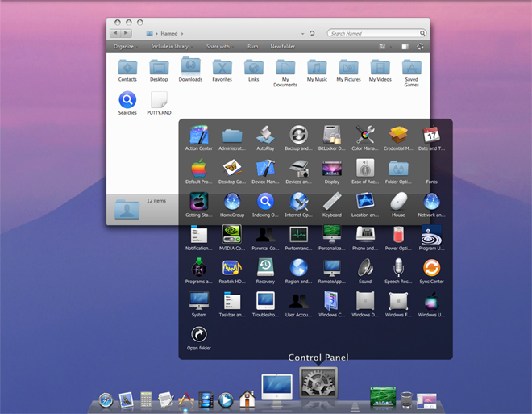
Task: Open Getting Started icon
Action: tap(199, 201)
